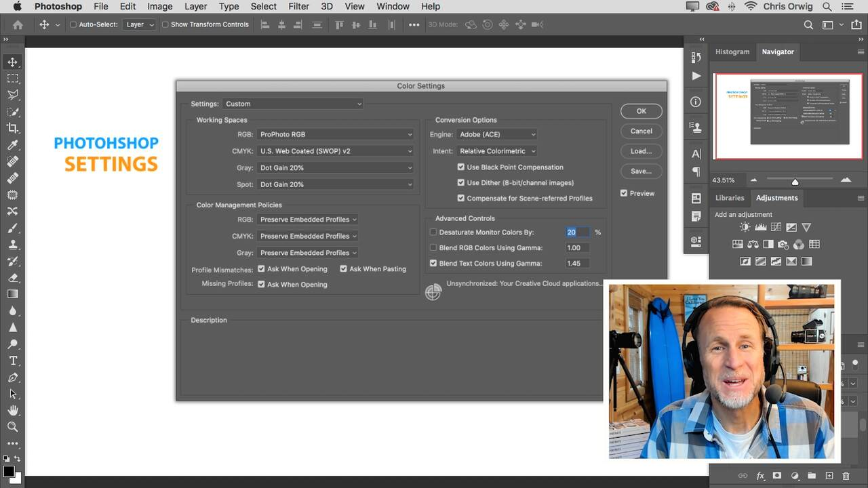Click the Save... button
The image size is (868, 488).
[x=641, y=171]
